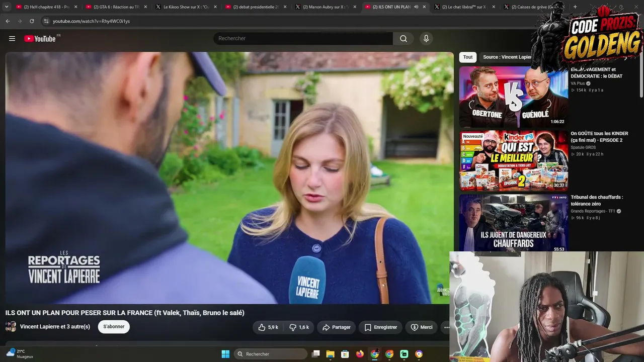The height and width of the screenshot is (362, 644).
Task: Open the Windows Start menu
Action: pyautogui.click(x=225, y=354)
